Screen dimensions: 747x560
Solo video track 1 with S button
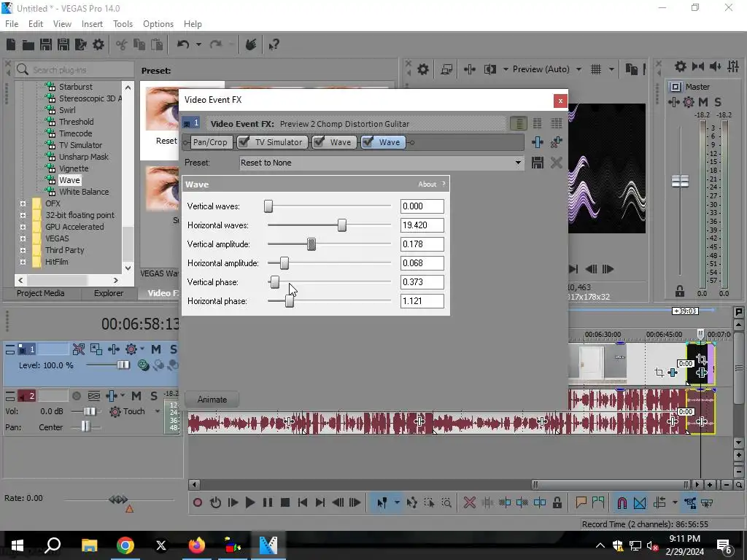(173, 349)
